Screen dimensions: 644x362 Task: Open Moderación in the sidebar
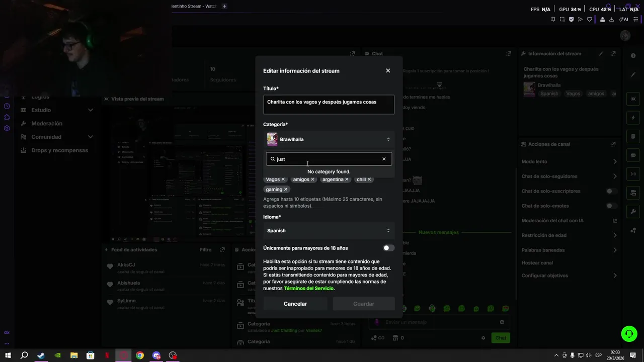[47, 124]
